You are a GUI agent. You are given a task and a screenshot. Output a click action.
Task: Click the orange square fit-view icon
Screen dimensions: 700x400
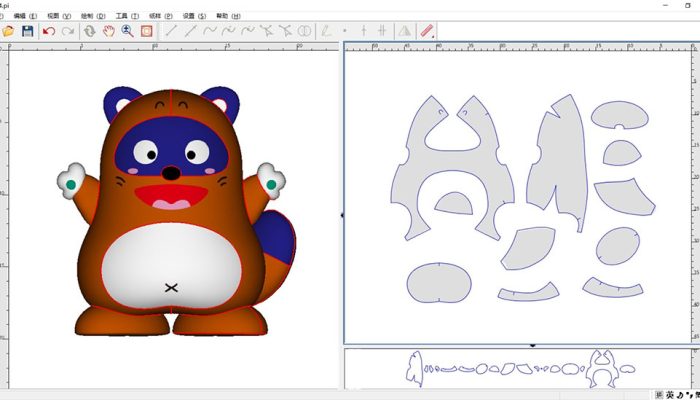(x=146, y=31)
